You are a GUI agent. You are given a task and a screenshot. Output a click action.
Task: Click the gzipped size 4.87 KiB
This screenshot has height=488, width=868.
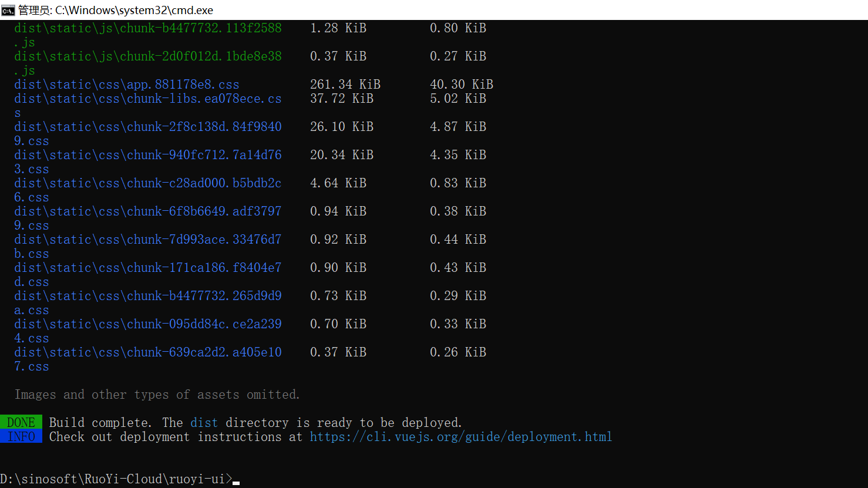coord(458,127)
